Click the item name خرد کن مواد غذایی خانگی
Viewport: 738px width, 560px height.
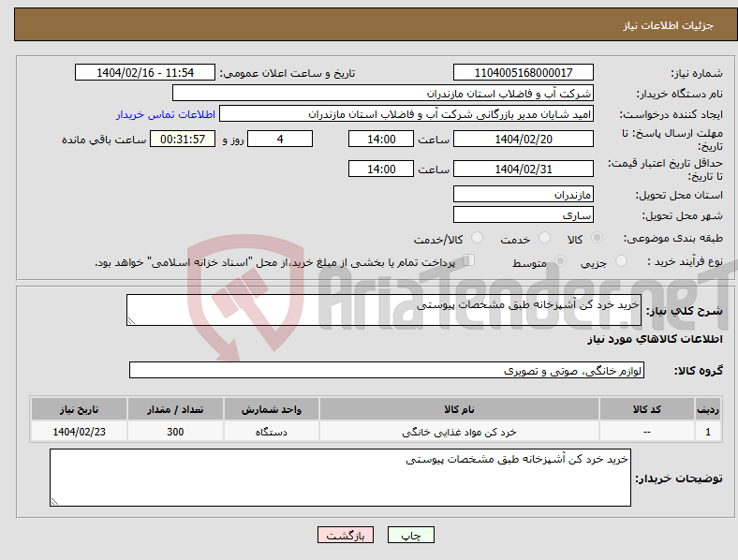(459, 432)
